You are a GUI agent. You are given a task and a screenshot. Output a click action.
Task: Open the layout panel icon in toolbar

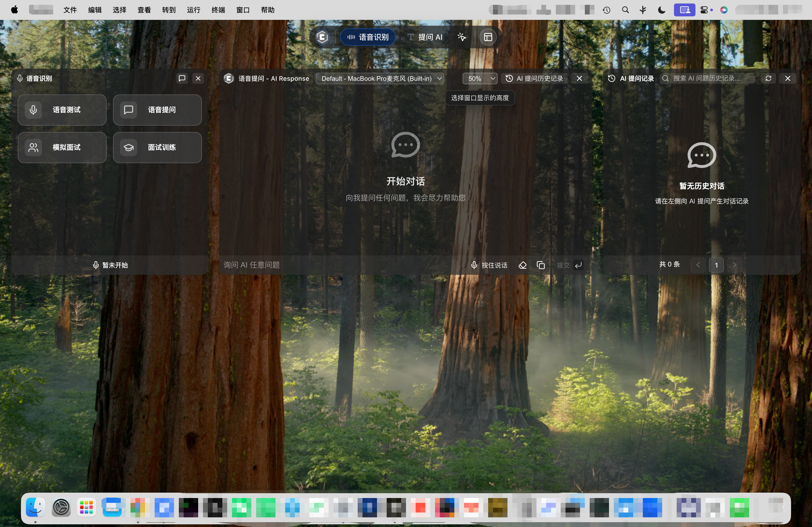point(488,37)
